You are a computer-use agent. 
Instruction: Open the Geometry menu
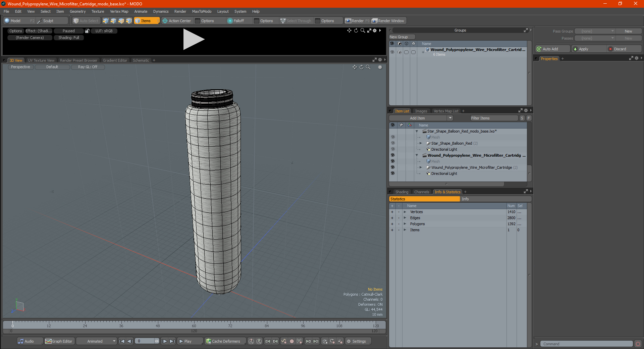coord(77,11)
